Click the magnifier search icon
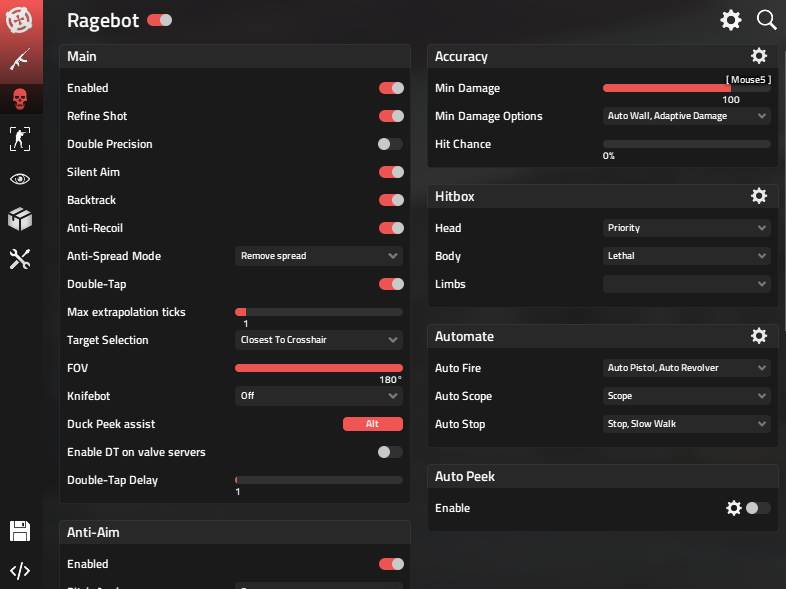This screenshot has width=786, height=589. 766,20
